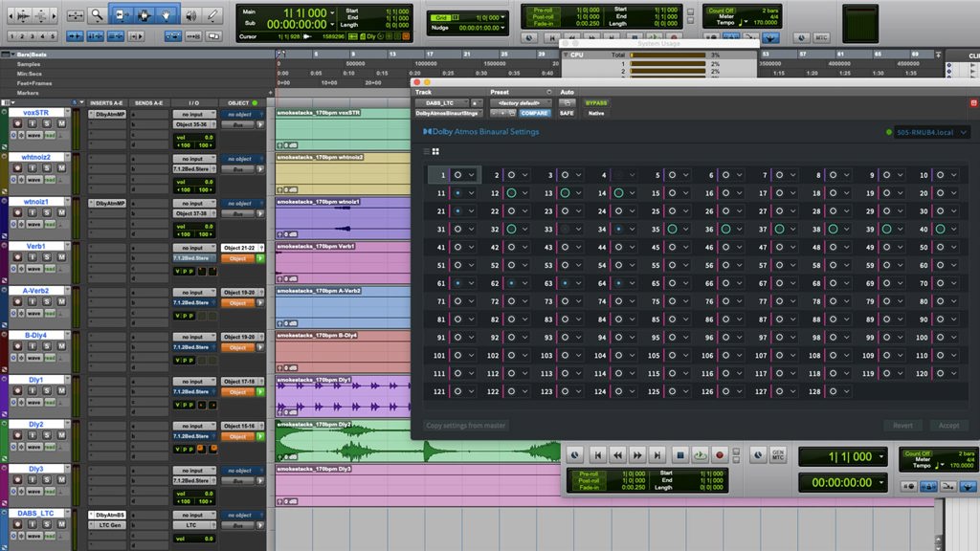Click the COMPARE button
The height and width of the screenshot is (551, 980).
tap(534, 113)
